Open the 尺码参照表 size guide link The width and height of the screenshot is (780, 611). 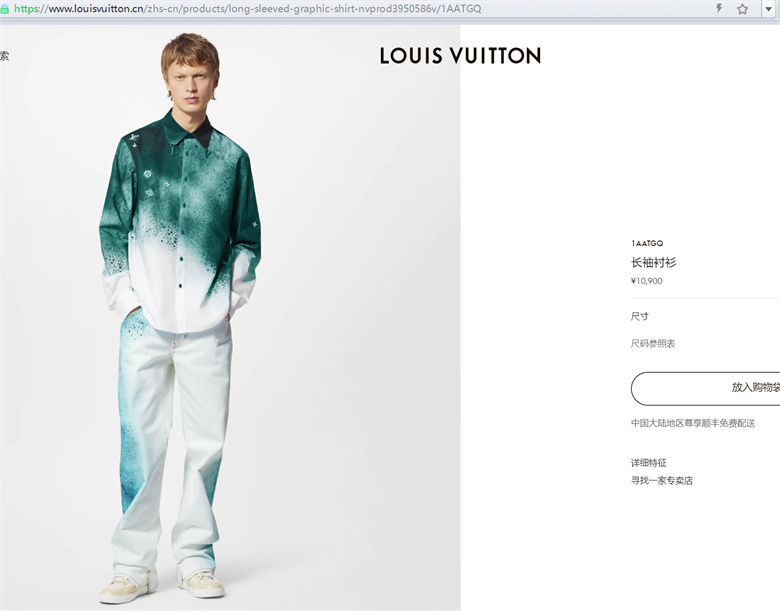[653, 343]
